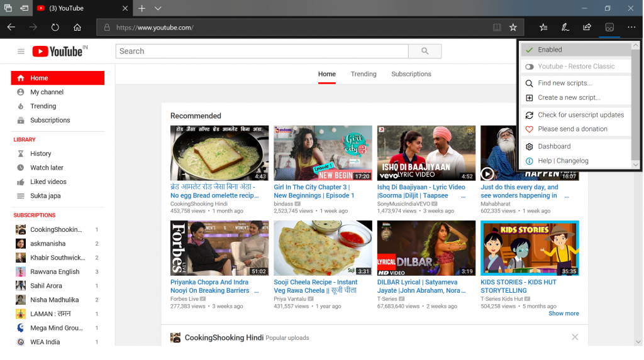Open the KIDS STORIES thumbnail

point(530,248)
